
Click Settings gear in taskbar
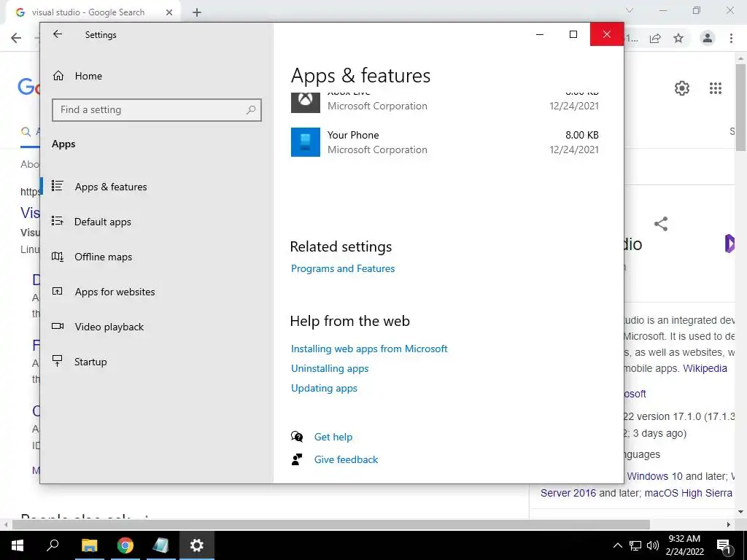point(197,545)
